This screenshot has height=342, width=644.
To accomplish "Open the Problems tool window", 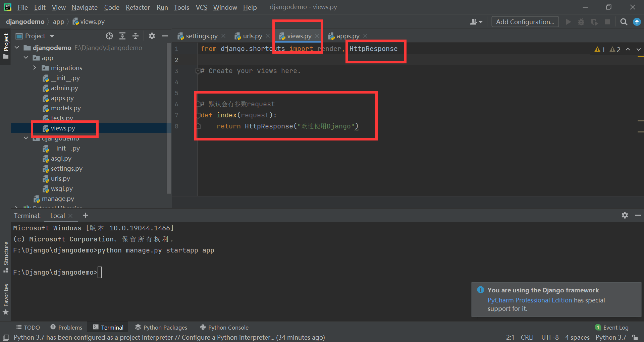I will click(66, 328).
